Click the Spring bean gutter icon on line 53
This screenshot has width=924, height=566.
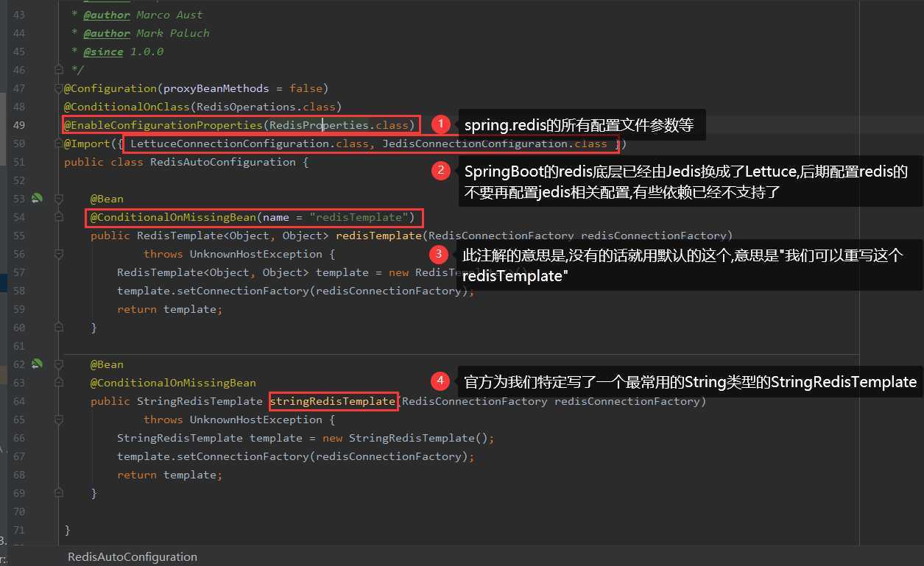37,199
